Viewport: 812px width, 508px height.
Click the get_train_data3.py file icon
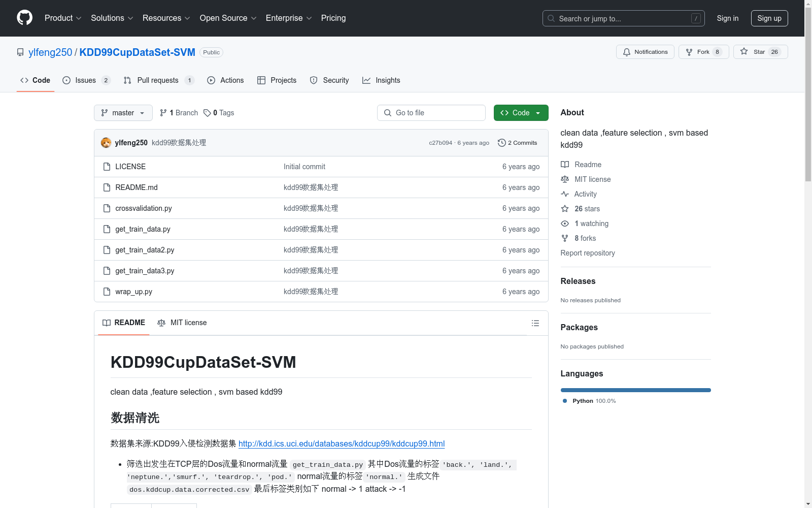pyautogui.click(x=107, y=271)
